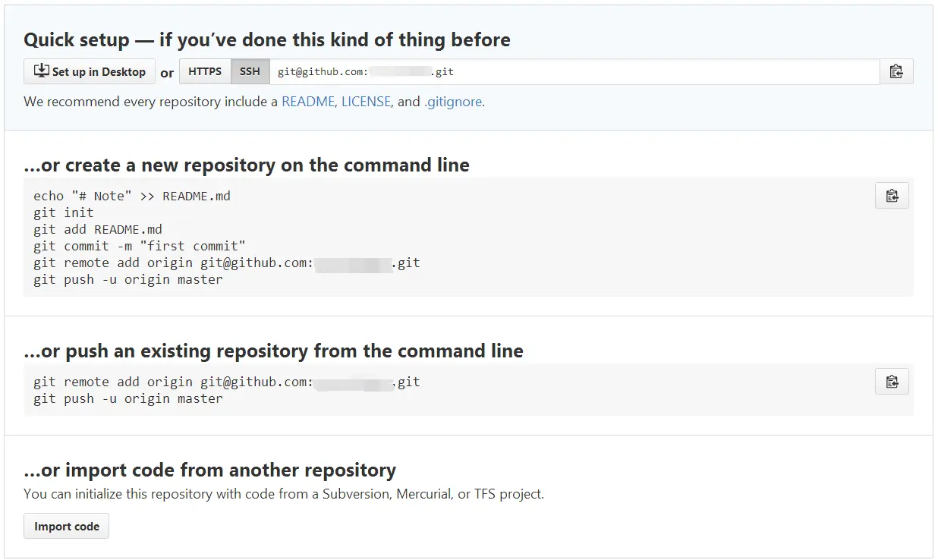Click the Quick setup heading text
This screenshot has height=560, width=938.
(267, 39)
